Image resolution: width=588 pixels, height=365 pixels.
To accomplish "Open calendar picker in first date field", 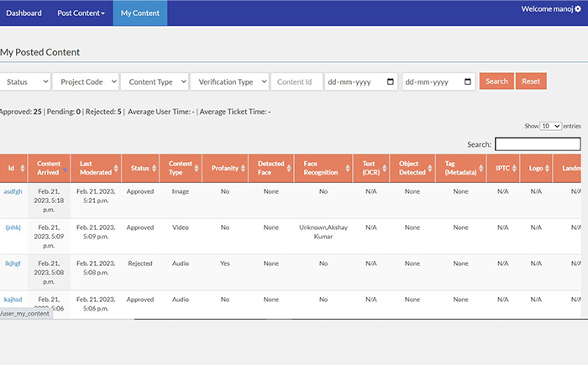I will pyautogui.click(x=390, y=81).
